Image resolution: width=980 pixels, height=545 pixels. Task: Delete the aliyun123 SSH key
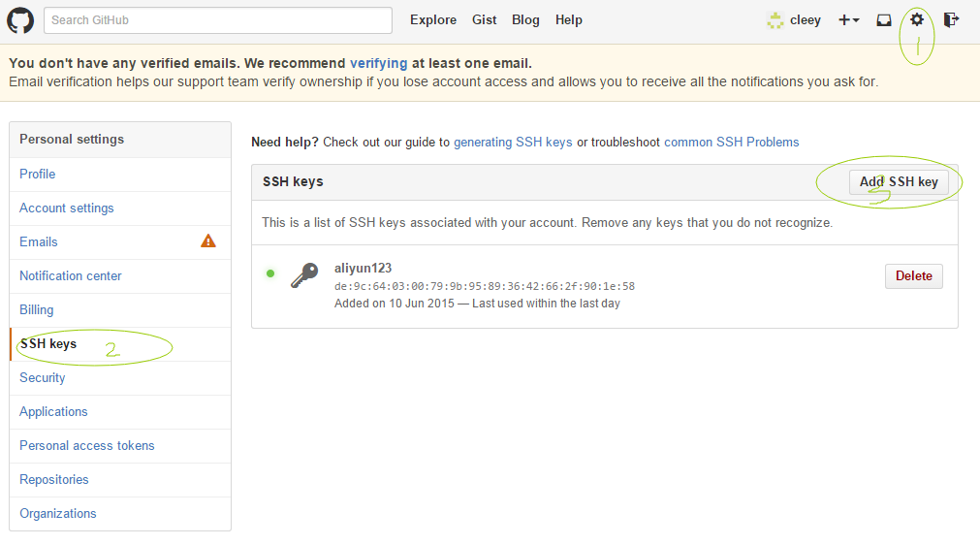pyautogui.click(x=914, y=276)
